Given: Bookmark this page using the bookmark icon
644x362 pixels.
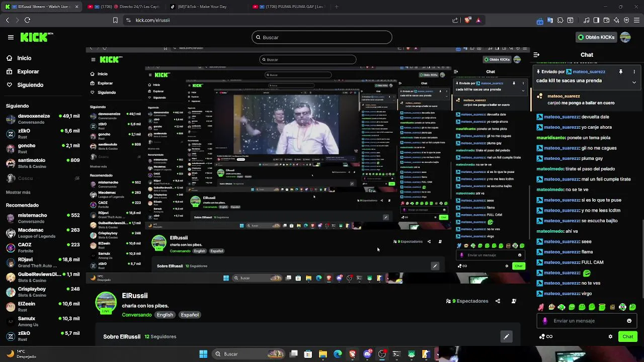Looking at the screenshot, I should click(115, 20).
